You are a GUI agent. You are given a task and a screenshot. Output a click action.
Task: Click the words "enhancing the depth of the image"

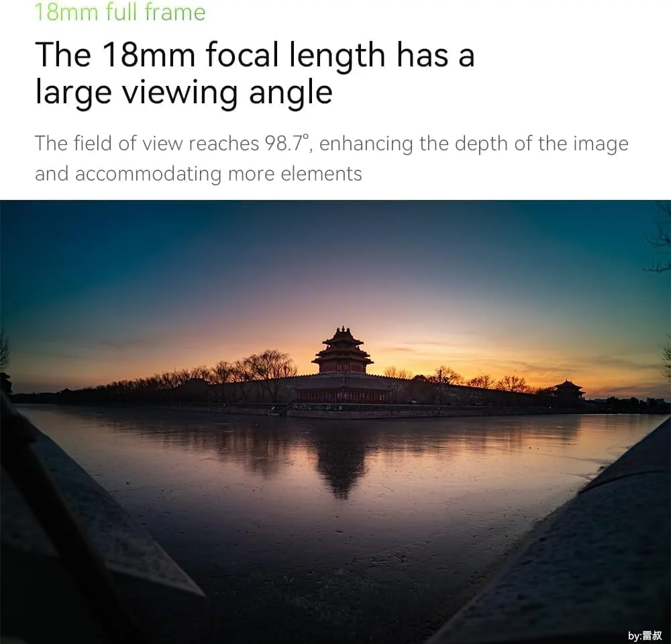coord(474,144)
